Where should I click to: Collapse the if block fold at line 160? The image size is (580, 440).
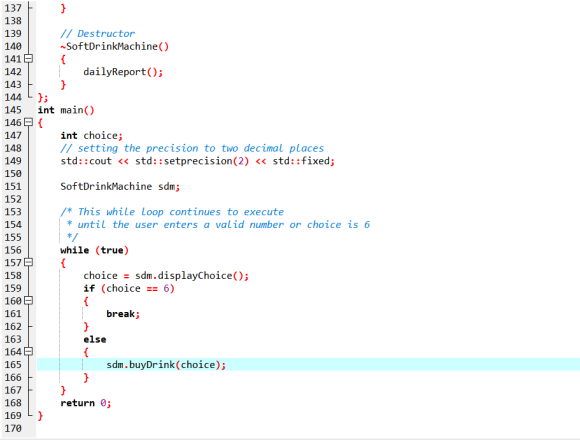(28, 301)
